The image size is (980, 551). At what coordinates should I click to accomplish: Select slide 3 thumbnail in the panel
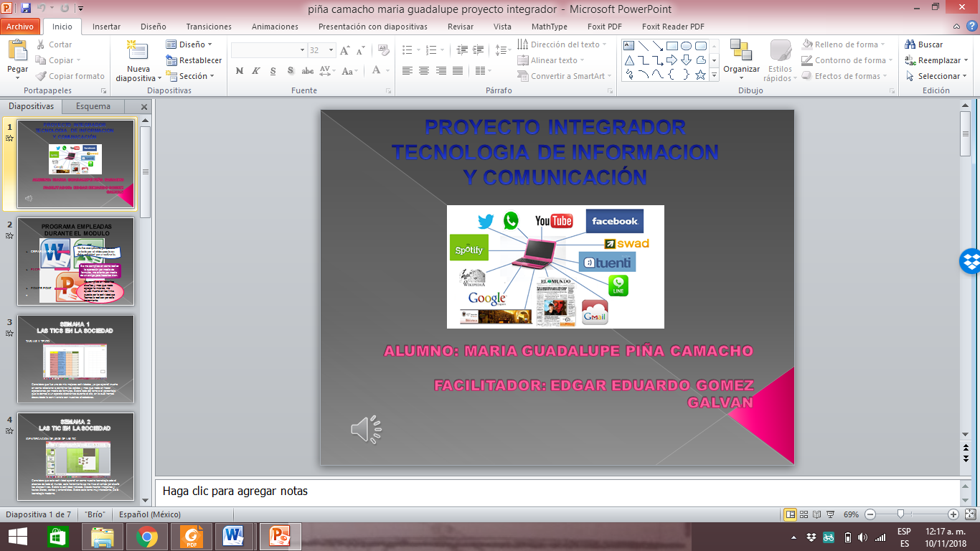75,359
